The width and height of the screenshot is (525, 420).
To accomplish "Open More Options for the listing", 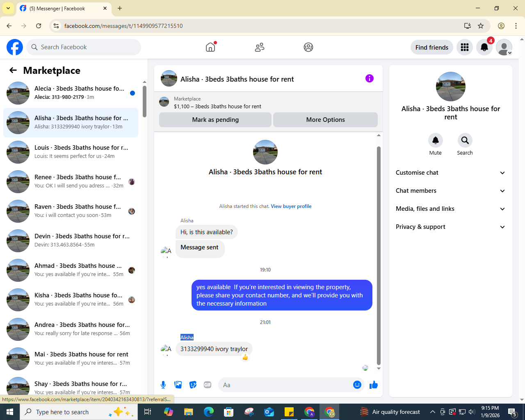I will (x=325, y=120).
